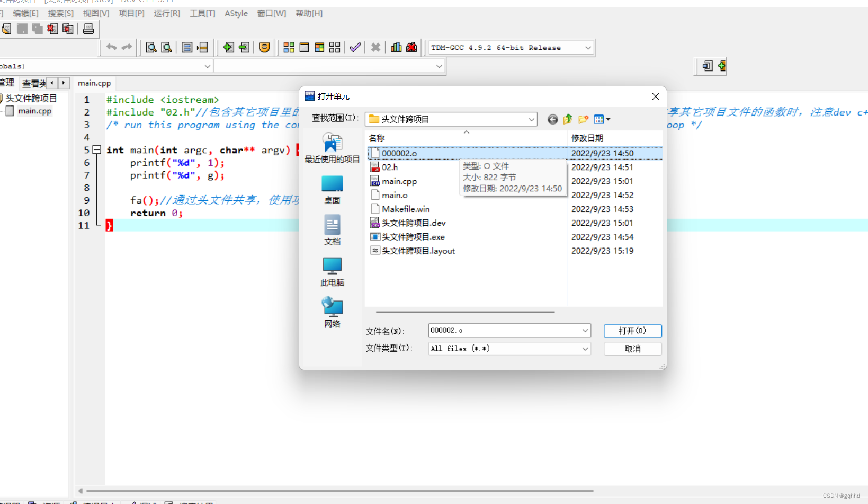
Task: Click the Close file icon with red X
Action: (52, 29)
